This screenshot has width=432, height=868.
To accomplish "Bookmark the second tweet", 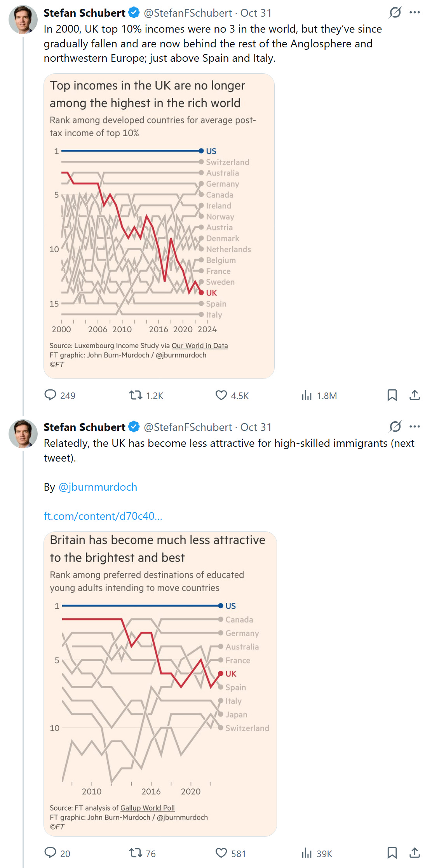I will (392, 853).
